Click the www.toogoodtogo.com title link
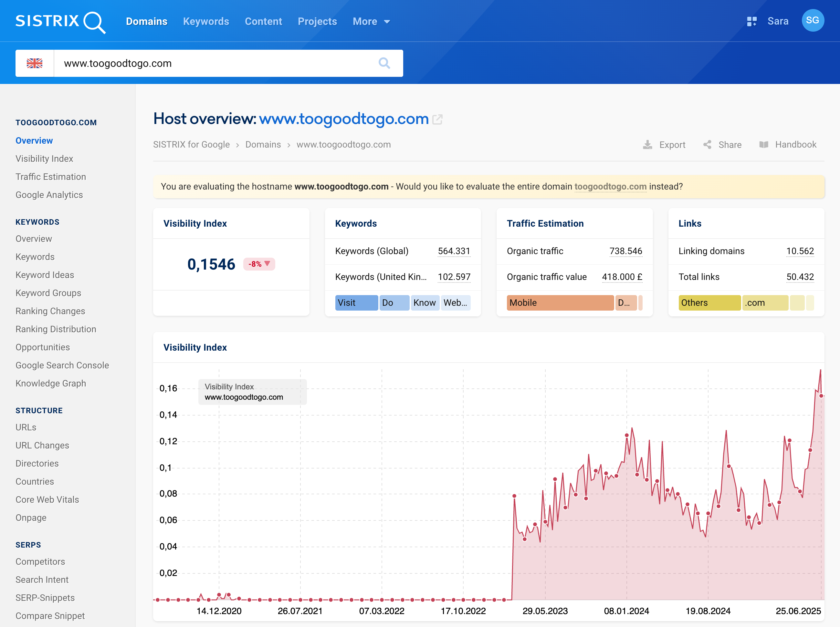Viewport: 840px width, 627px height. [344, 119]
